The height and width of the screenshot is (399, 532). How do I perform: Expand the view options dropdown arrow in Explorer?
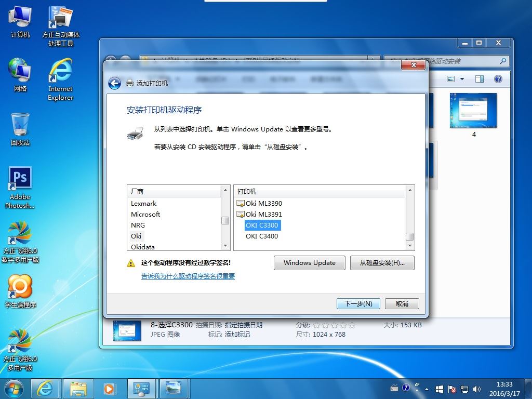[x=462, y=79]
